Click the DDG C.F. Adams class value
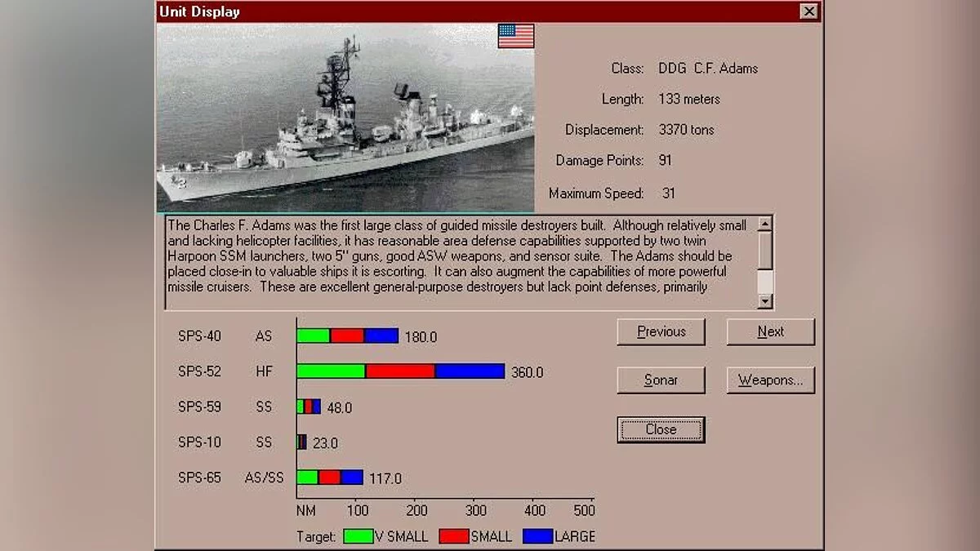This screenshot has width=980, height=551. click(708, 69)
